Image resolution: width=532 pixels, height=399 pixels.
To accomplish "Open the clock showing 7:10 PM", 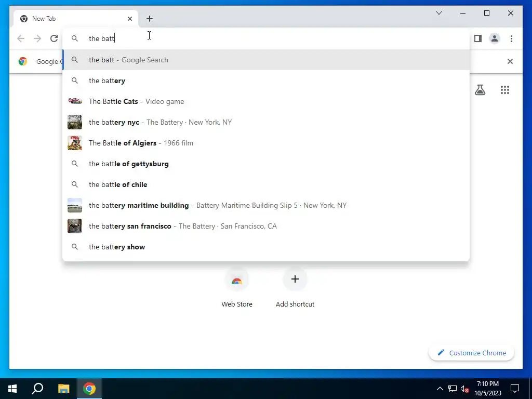I will point(487,389).
